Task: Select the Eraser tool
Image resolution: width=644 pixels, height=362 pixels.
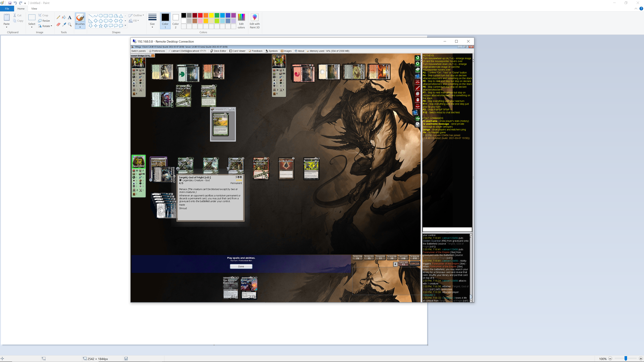Action: click(58, 24)
